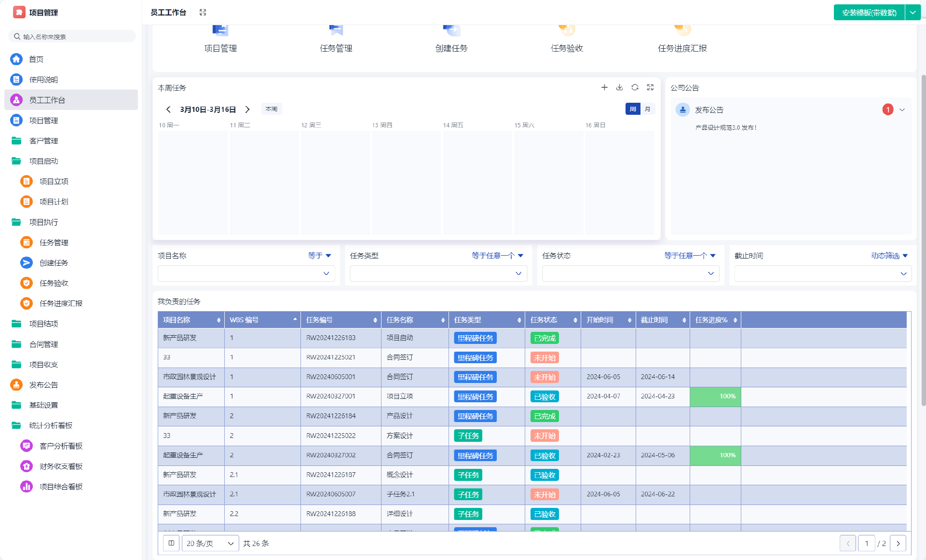Click the 100% progress bar for RW20240327001
Image resolution: width=926 pixels, height=560 pixels.
715,396
